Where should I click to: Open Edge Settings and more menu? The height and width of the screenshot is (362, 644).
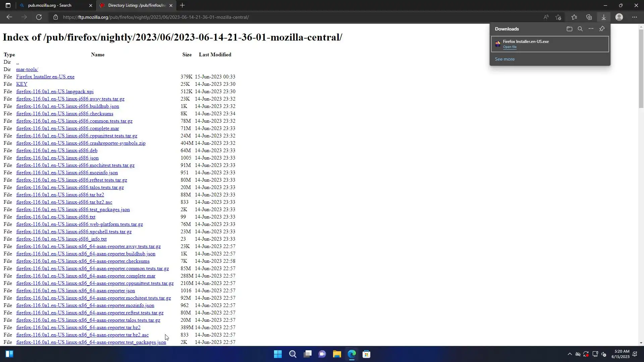click(634, 17)
